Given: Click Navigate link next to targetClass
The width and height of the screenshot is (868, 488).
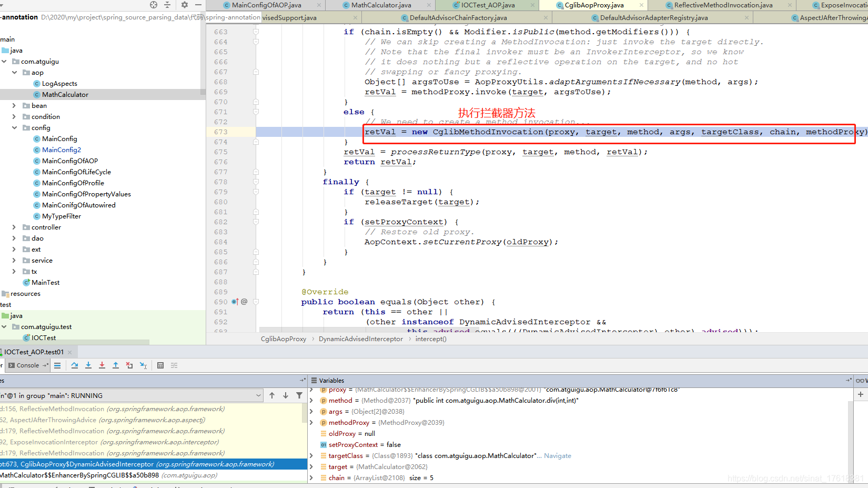Looking at the screenshot, I should coord(558,456).
